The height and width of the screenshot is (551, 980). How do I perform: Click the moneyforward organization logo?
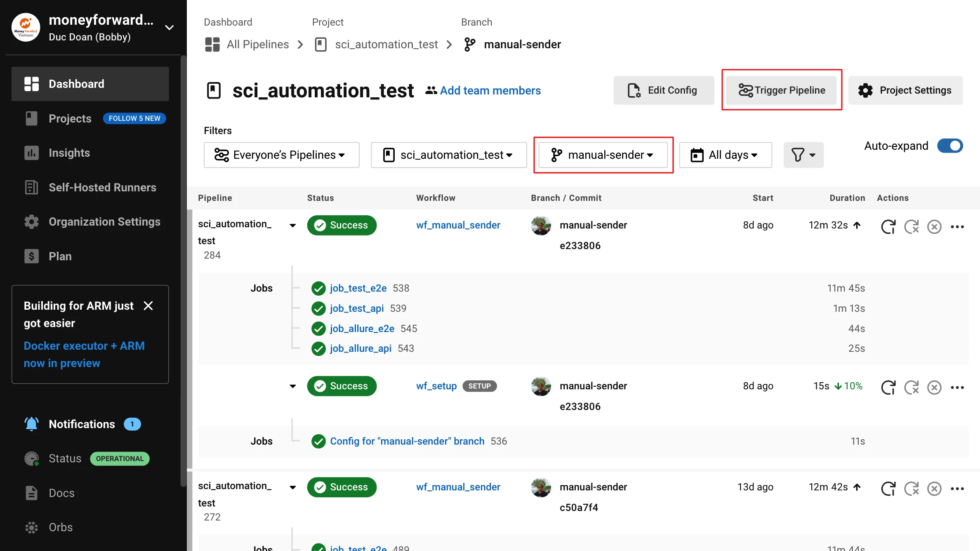click(26, 28)
